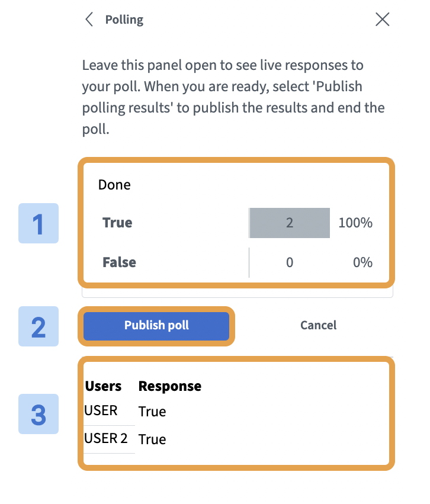
Task: Select the 0% result label
Action: click(362, 262)
